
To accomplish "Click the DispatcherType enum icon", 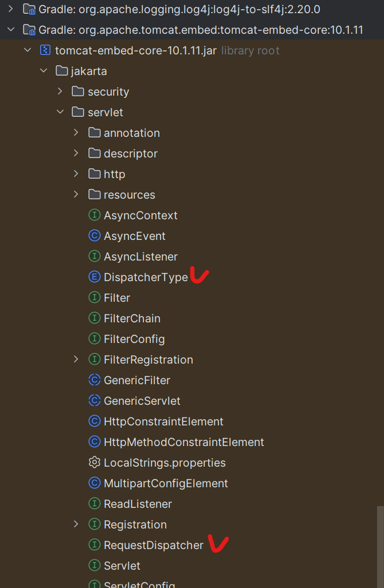I will [95, 277].
